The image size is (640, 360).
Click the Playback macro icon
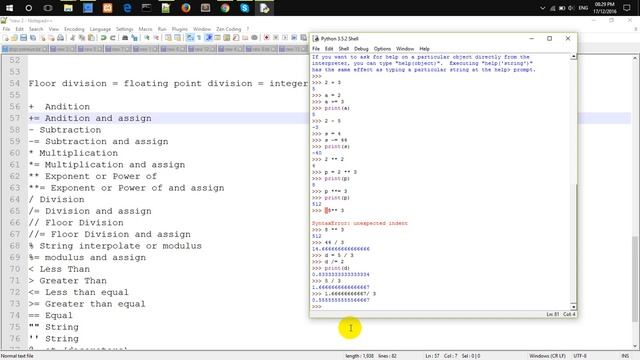tap(285, 38)
